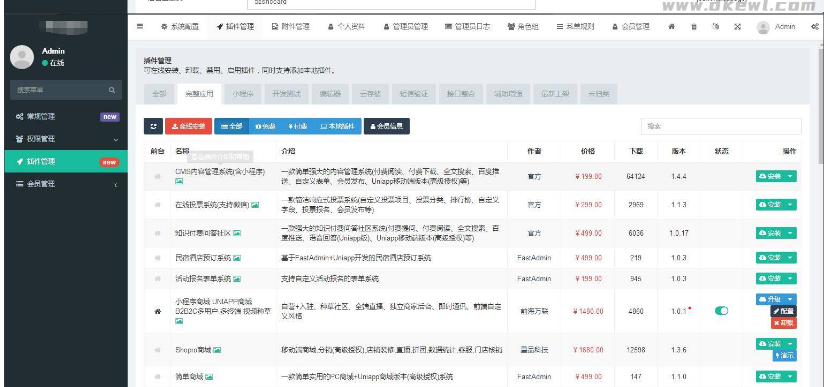Click the search magnifier in the sidebar menu search
The height and width of the screenshot is (387, 824).
pos(112,90)
